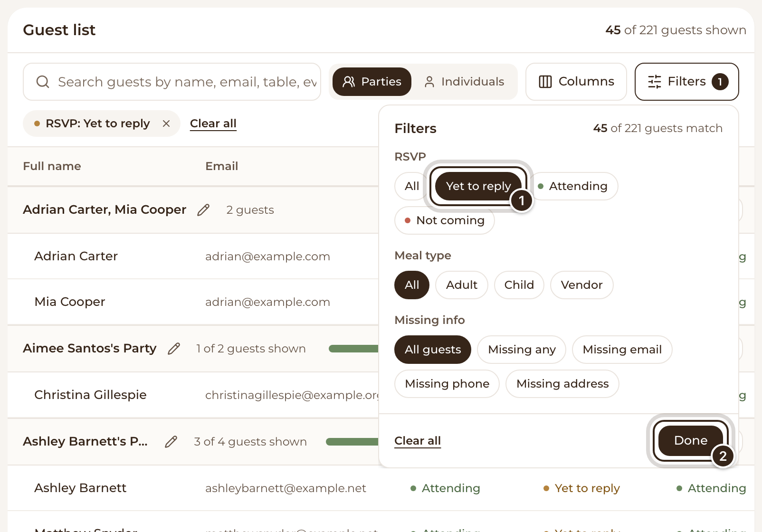This screenshot has width=762, height=532.
Task: Switch to Parties view
Action: click(372, 82)
